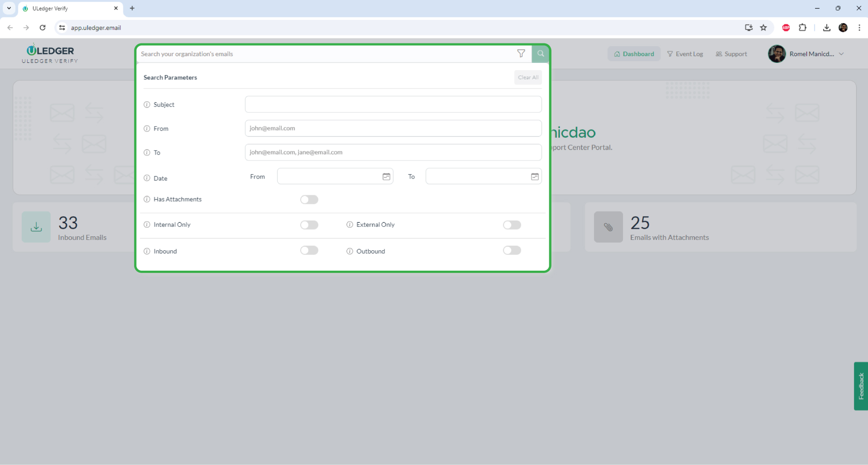Screen dimensions: 868x465
Task: Click info icon next to Date
Action: click(x=147, y=178)
